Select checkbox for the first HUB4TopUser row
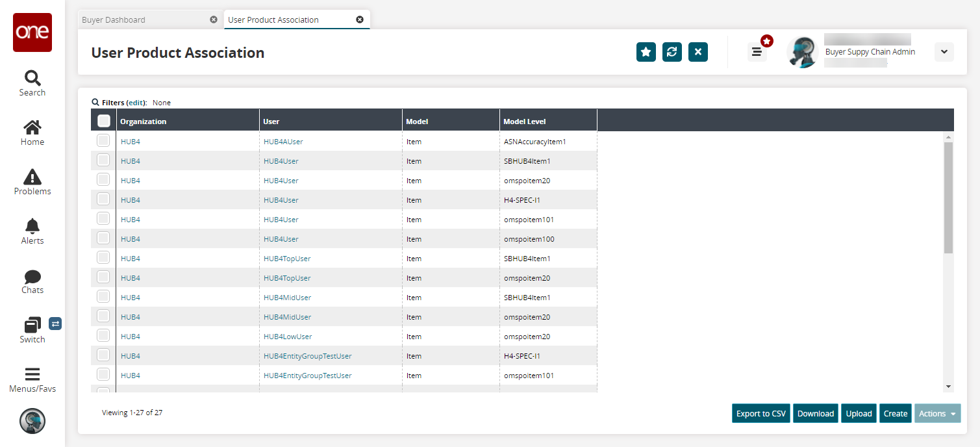Viewport: 980px width, 447px height. tap(103, 258)
